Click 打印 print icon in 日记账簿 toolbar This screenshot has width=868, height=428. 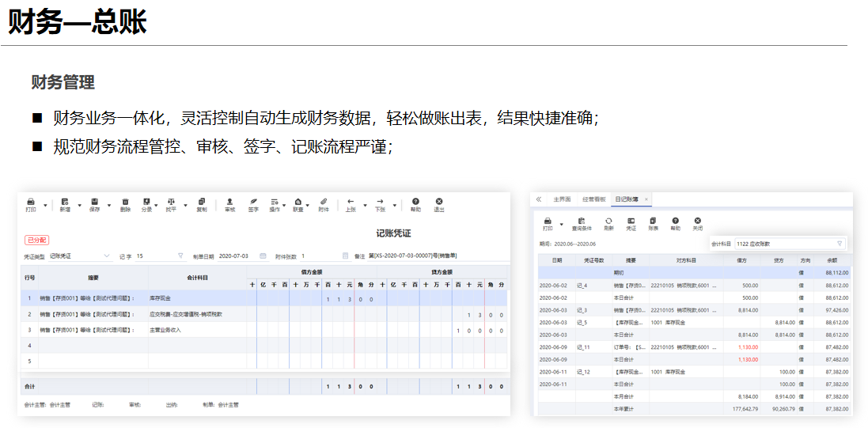point(548,221)
